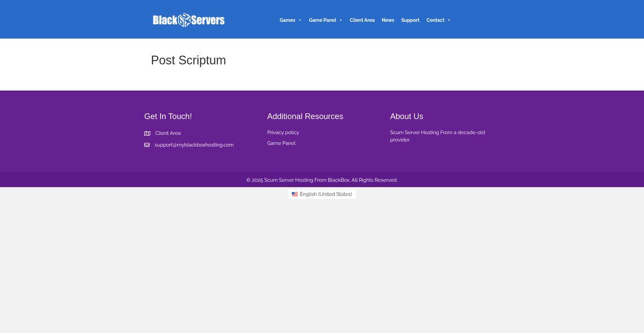Click the Additional Resources heading
The height and width of the screenshot is (333, 644).
305,116
